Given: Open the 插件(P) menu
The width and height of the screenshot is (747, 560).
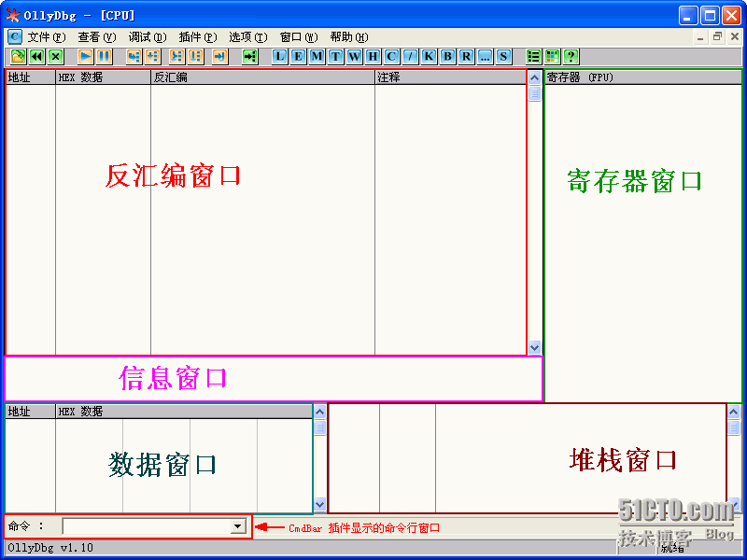Looking at the screenshot, I should point(198,37).
